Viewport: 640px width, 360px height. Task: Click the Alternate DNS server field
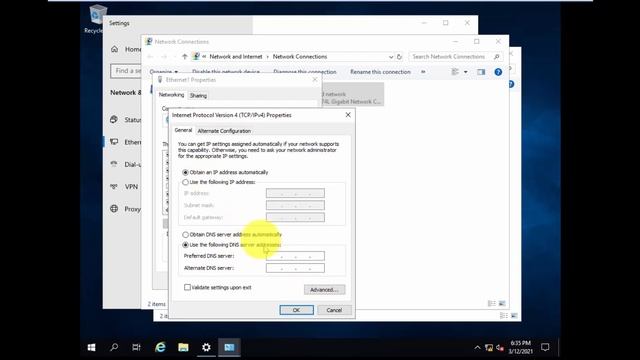pyautogui.click(x=295, y=268)
